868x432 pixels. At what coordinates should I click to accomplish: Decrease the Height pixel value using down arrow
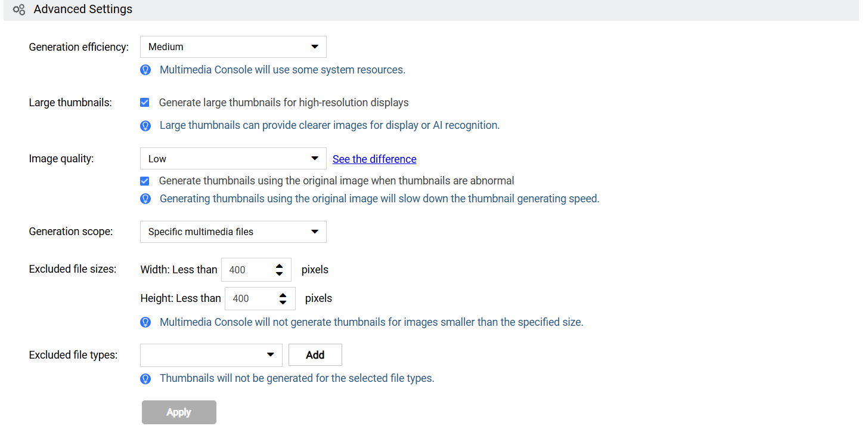coord(283,303)
